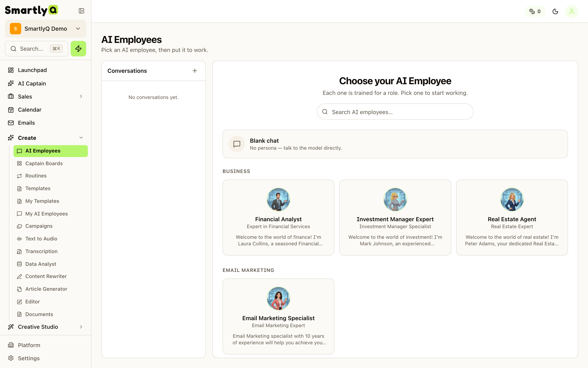Click the Investment Manager Expert avatar
588x368 pixels.
click(395, 200)
